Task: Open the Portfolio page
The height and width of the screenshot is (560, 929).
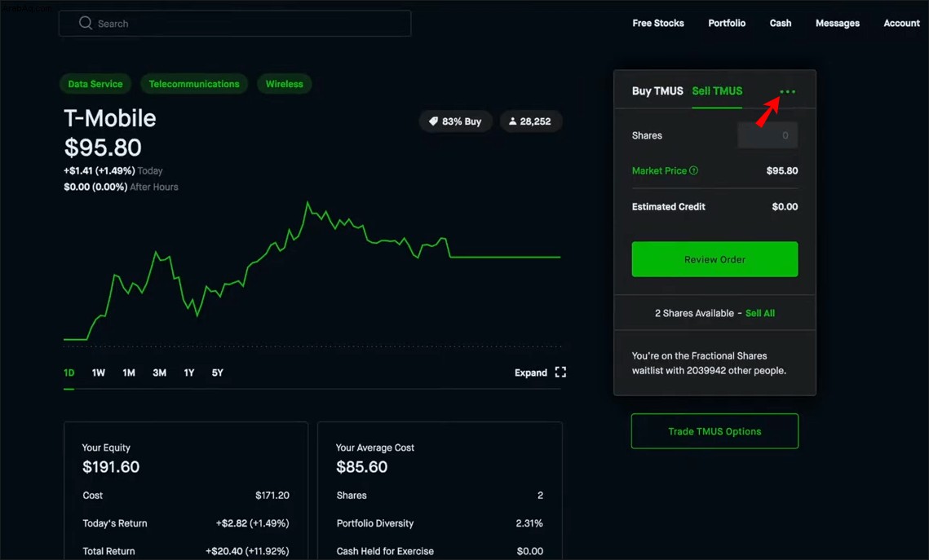Action: coord(727,23)
